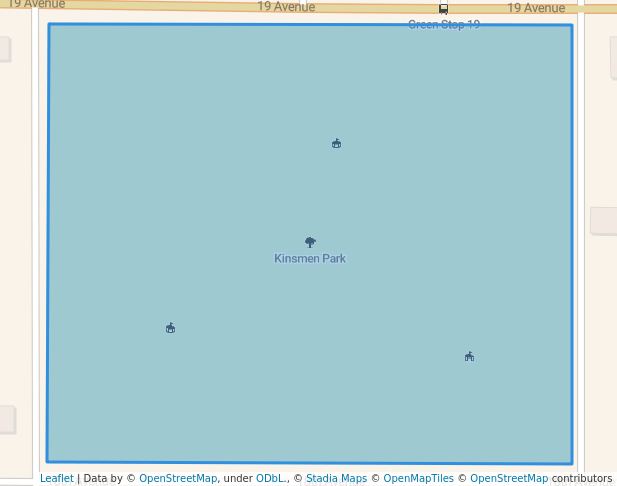
Task: Click the OpenStreetMap link before 'contributors'
Action: pos(509,479)
